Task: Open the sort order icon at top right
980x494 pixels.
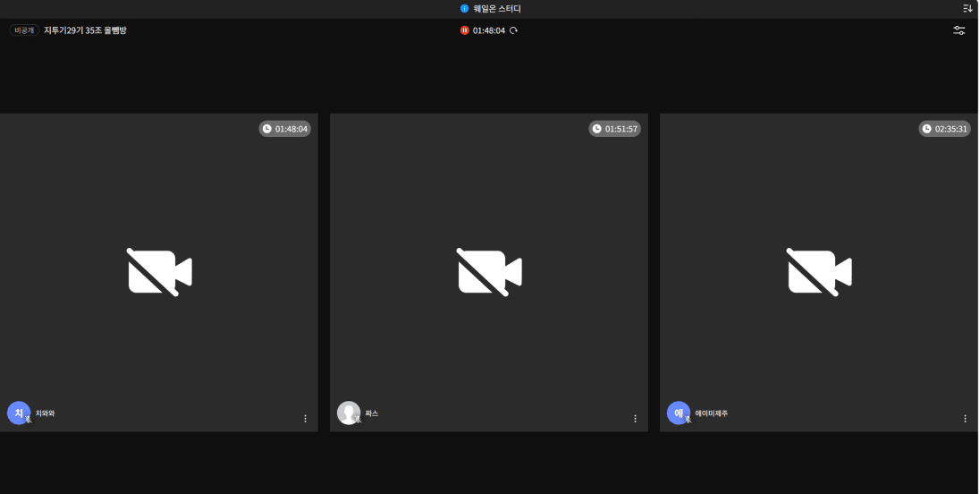Action: [967, 9]
